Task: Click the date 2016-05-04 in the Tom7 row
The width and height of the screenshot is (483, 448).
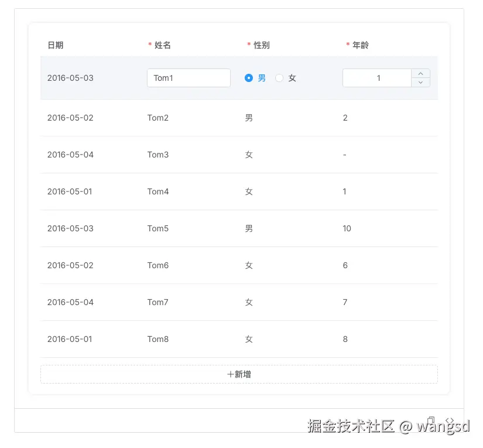Action: (x=70, y=302)
